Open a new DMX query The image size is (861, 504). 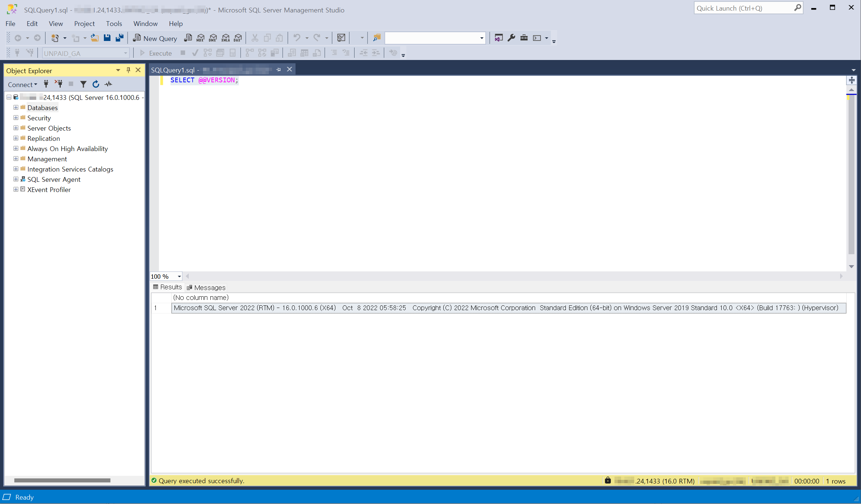(213, 38)
